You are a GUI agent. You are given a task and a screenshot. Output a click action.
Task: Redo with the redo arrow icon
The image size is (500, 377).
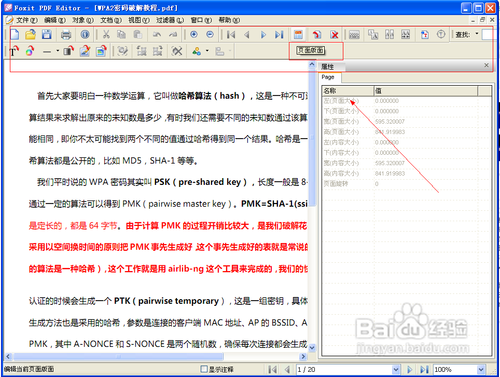pyautogui.click(x=173, y=34)
